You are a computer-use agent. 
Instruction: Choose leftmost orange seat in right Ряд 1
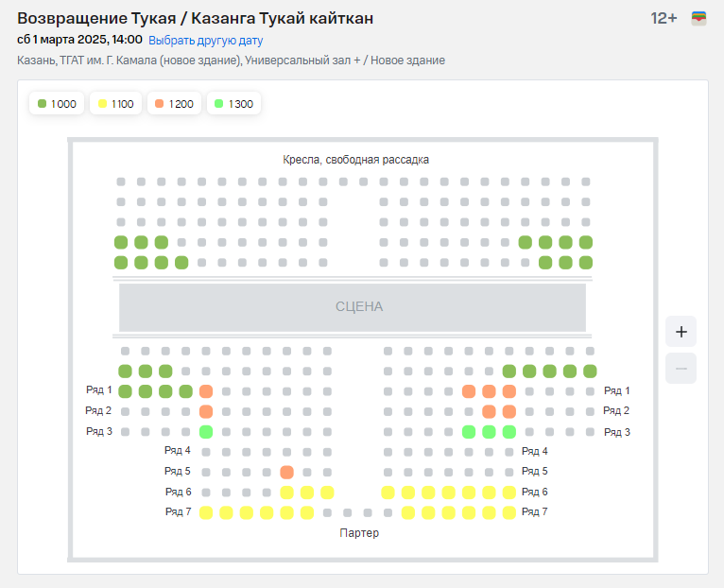469,391
